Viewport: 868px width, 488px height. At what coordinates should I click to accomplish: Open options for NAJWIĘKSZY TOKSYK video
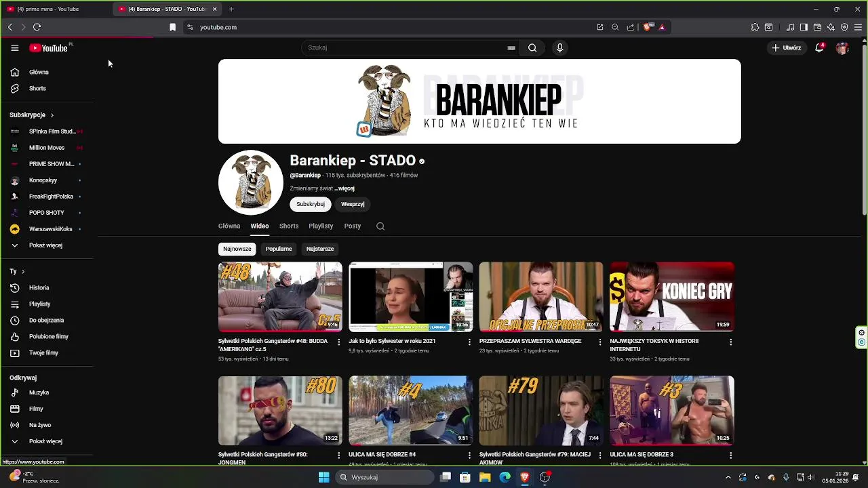(x=730, y=342)
